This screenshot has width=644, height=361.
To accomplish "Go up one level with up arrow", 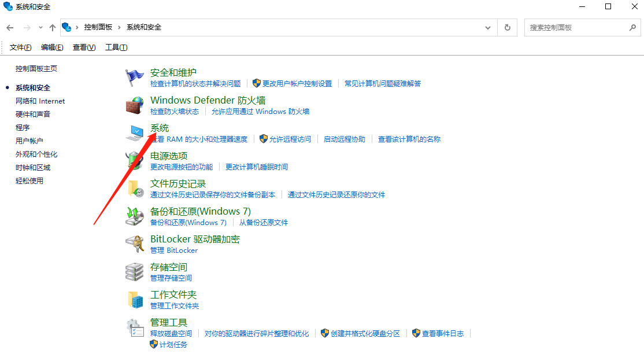I will [53, 28].
